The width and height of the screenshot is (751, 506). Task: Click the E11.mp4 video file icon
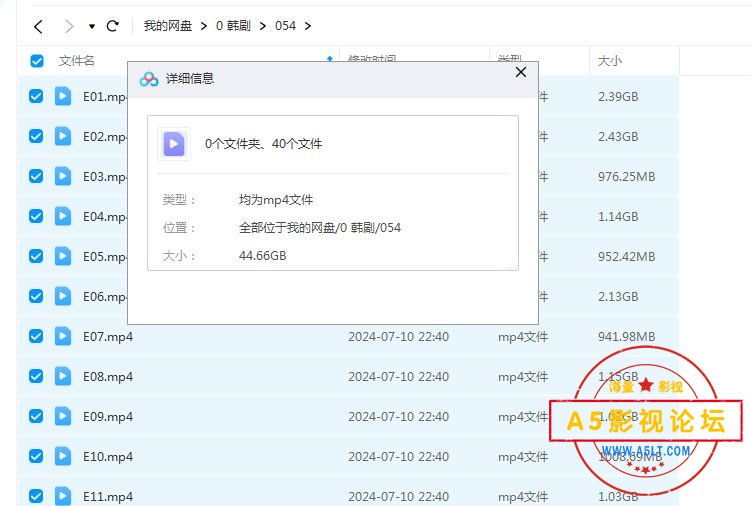pyautogui.click(x=63, y=496)
